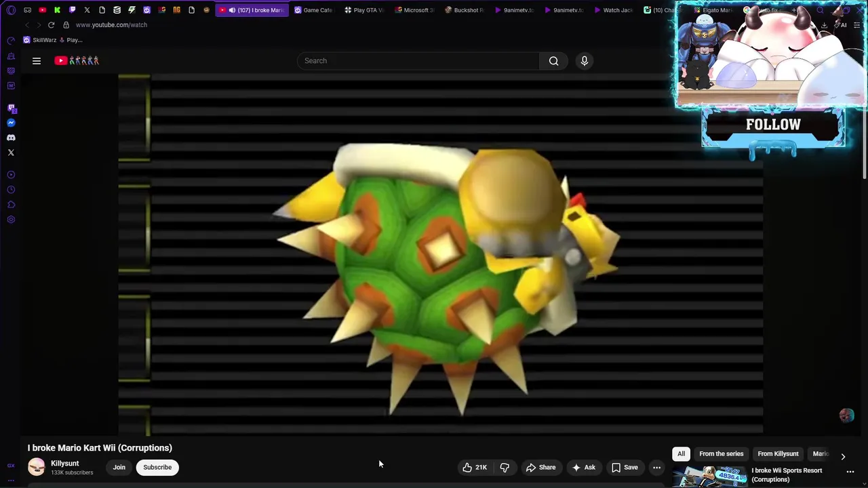
Task: Switch to the Watch Jack tab
Action: 614,10
